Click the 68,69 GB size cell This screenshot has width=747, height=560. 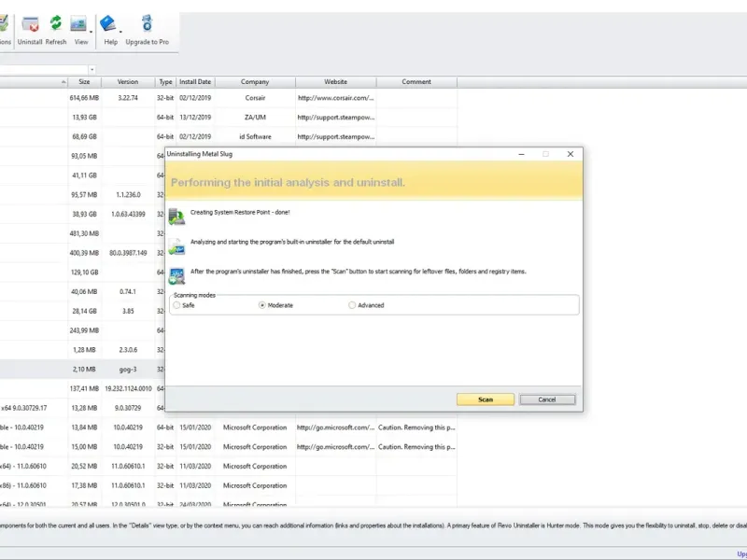(x=84, y=136)
